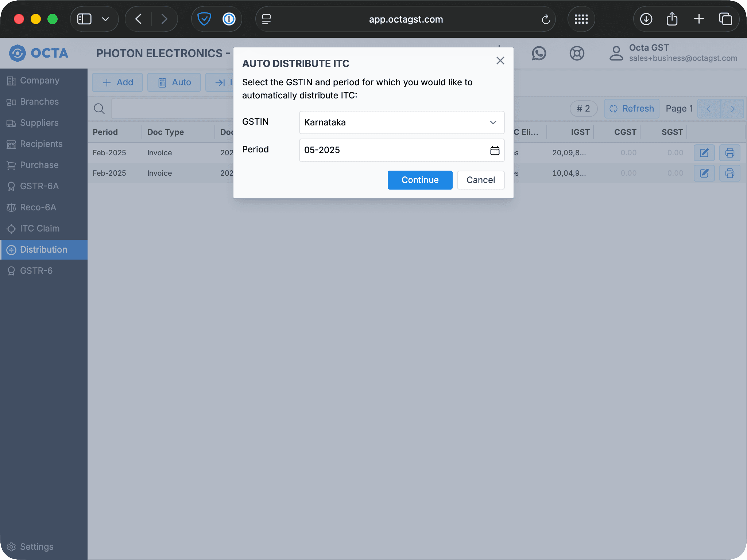Click the lifebuoy help icon
This screenshot has height=560, width=747.
577,54
